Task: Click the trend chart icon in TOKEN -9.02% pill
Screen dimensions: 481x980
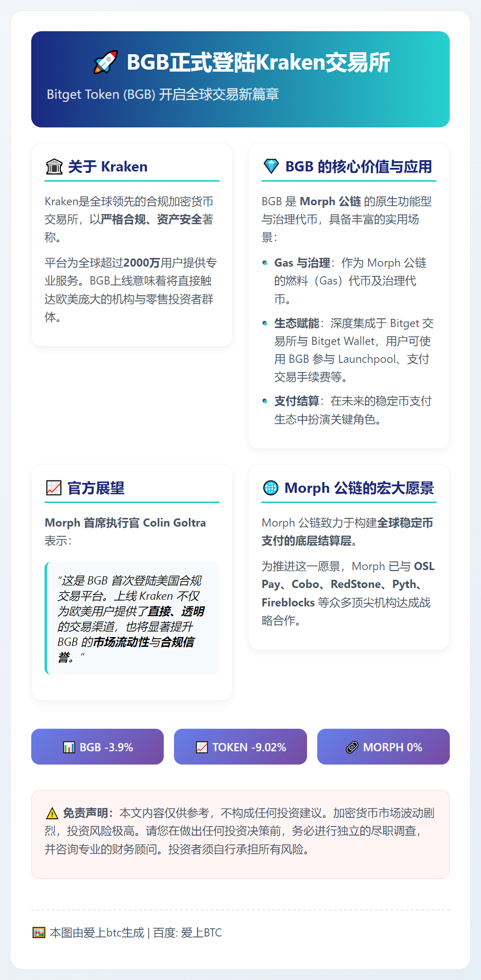Action: [202, 747]
